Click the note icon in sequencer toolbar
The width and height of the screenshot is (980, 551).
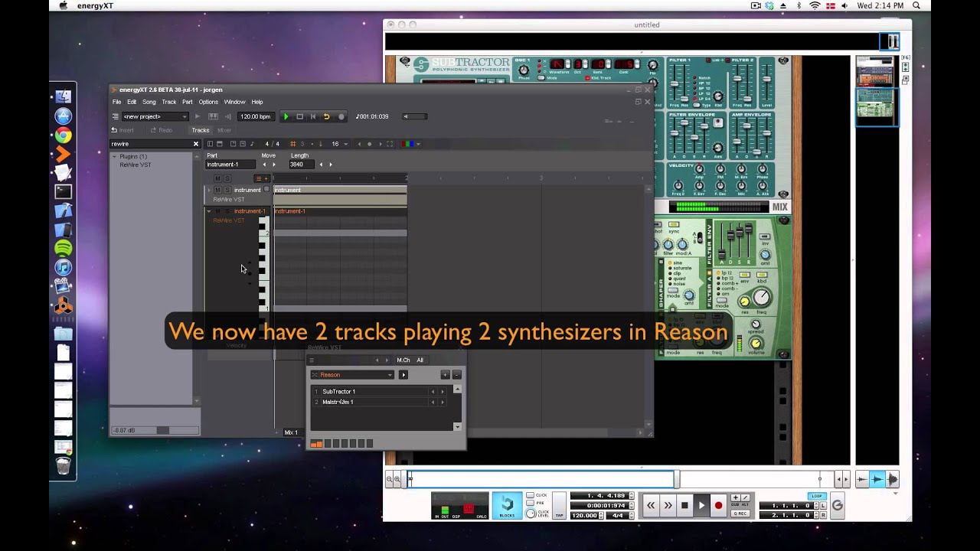(252, 144)
